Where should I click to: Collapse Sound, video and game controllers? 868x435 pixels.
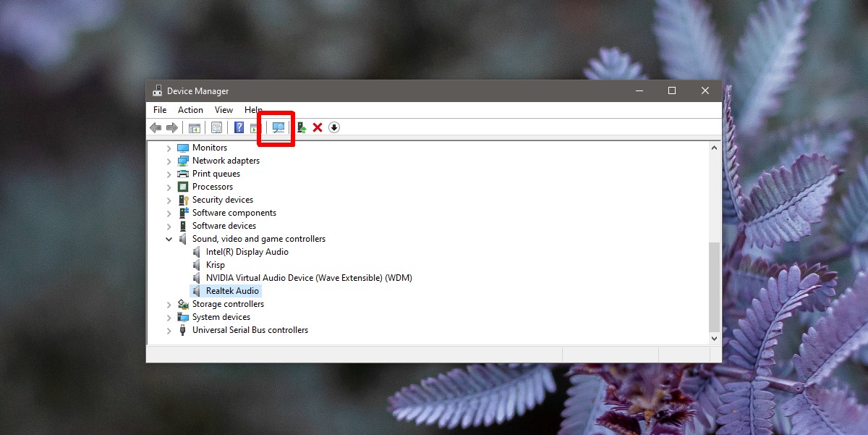(169, 239)
